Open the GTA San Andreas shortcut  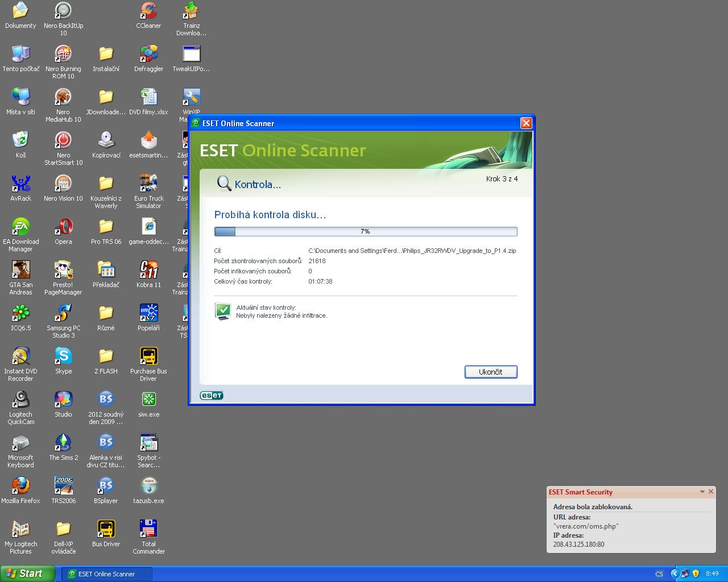click(20, 271)
